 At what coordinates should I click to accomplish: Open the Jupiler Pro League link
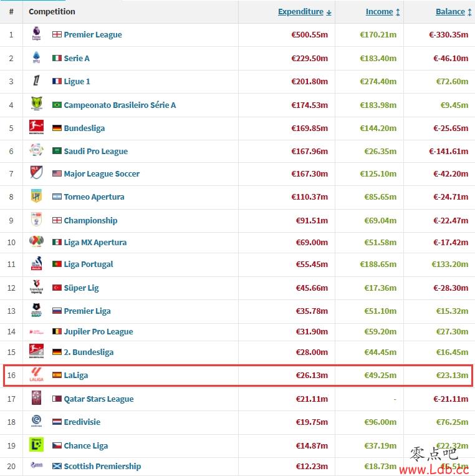(x=98, y=331)
